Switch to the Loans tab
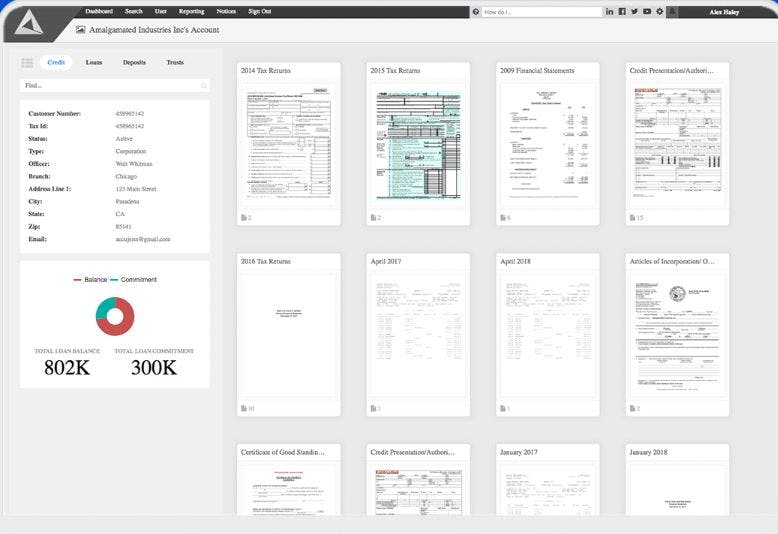Image resolution: width=778 pixels, height=534 pixels. coord(94,63)
